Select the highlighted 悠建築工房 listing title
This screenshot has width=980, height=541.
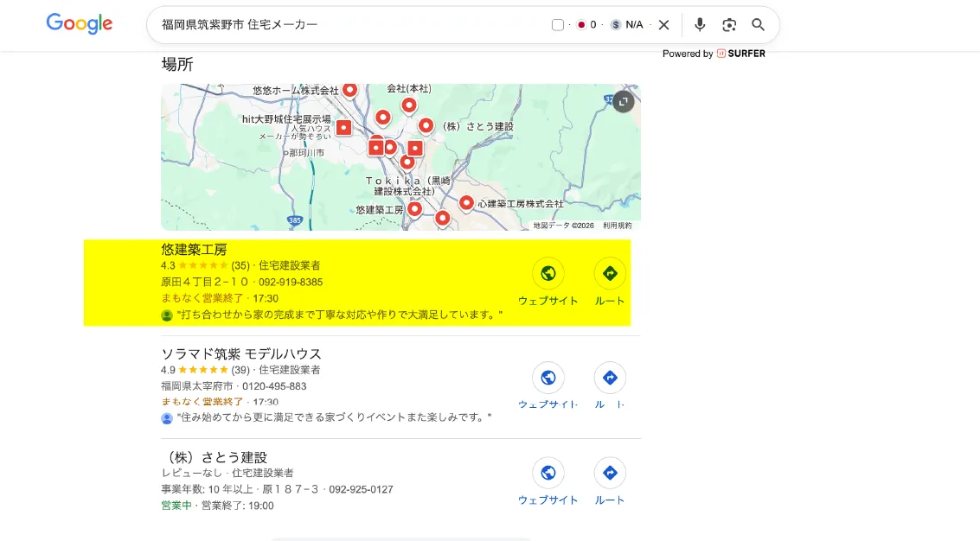pos(195,249)
